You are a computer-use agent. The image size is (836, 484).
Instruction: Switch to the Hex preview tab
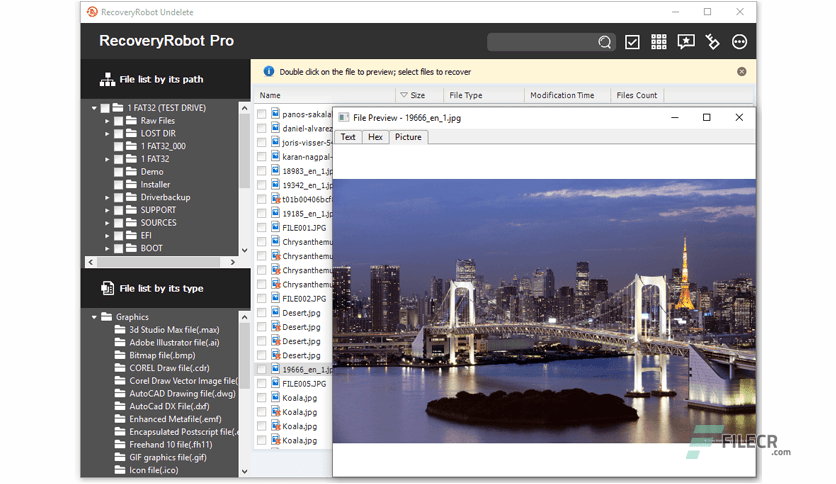(375, 137)
